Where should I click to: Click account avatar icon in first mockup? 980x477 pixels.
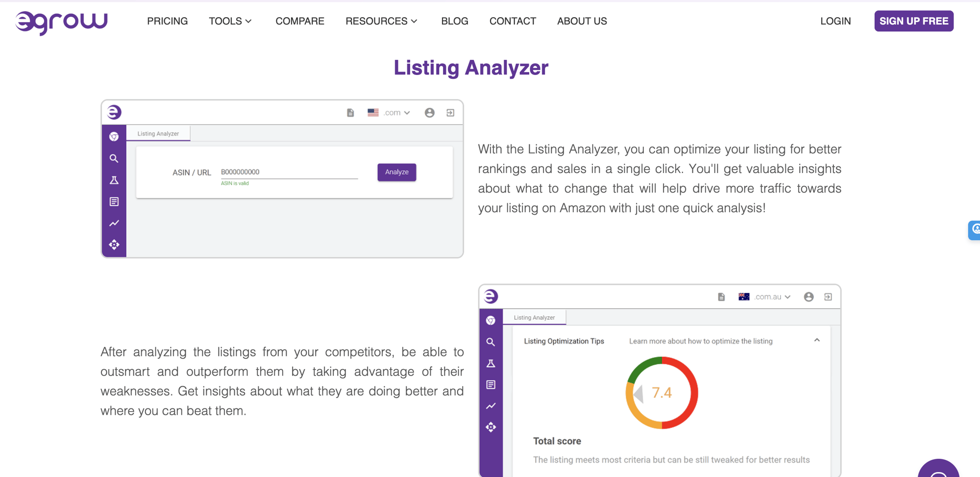point(430,113)
